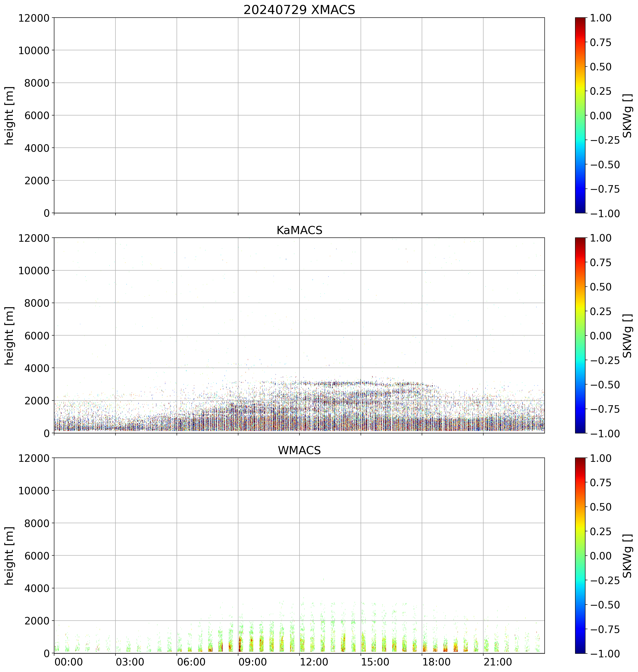
Task: Click 0.00 tick on XMACS colorbar
Action: (601, 116)
